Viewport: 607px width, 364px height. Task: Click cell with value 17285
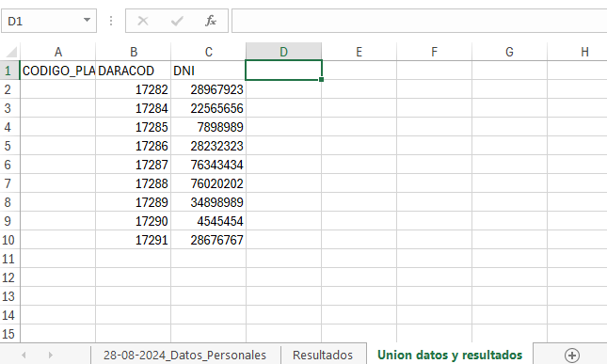pos(134,127)
